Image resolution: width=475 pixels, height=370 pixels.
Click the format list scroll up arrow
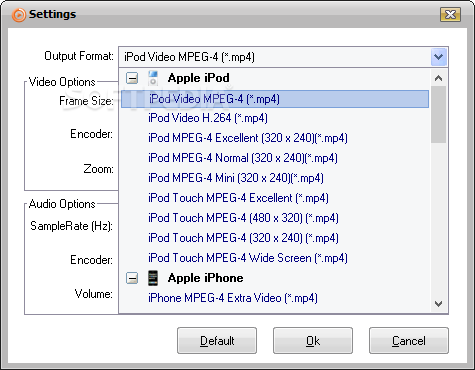click(439, 78)
